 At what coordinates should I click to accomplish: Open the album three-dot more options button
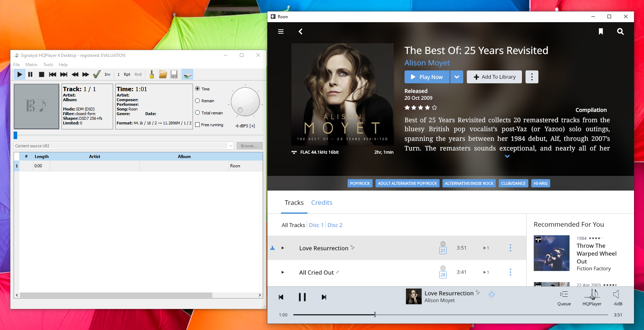532,77
